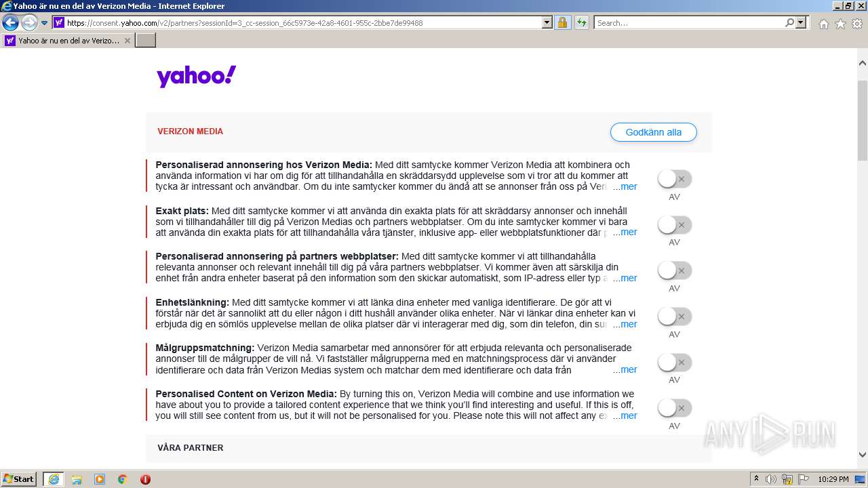Click the 'Målgruppsmatchning:' bold heading text

205,348
